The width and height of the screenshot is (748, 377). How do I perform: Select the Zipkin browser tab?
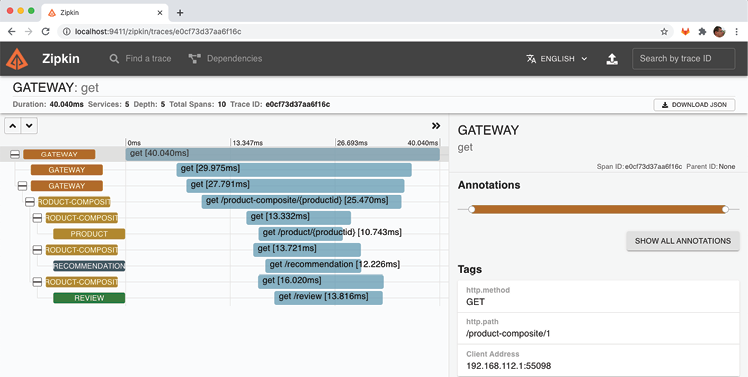click(105, 13)
